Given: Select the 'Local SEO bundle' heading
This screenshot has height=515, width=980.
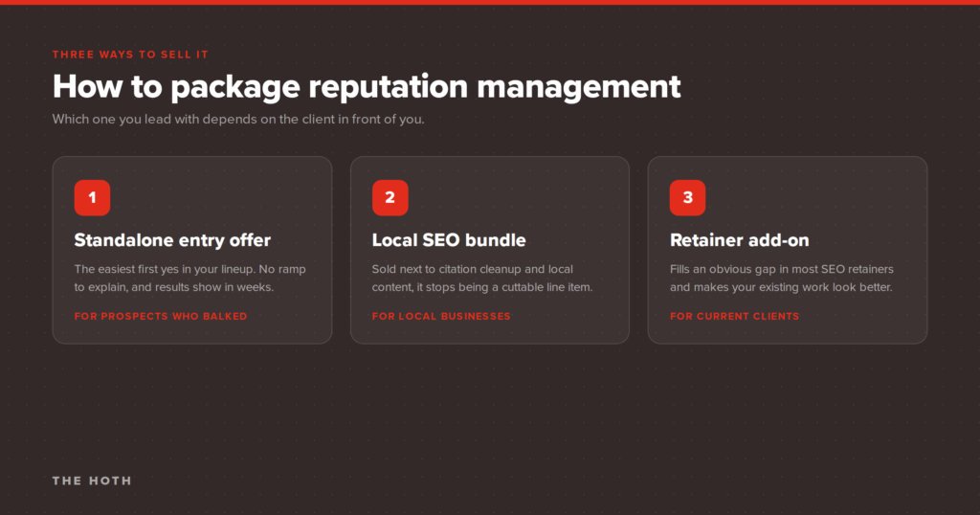Looking at the screenshot, I should coord(449,240).
